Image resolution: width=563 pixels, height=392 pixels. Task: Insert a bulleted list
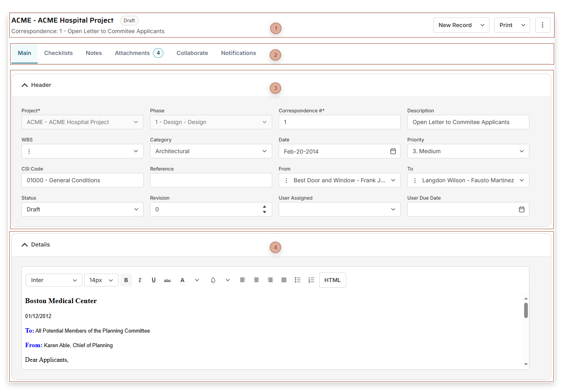298,280
